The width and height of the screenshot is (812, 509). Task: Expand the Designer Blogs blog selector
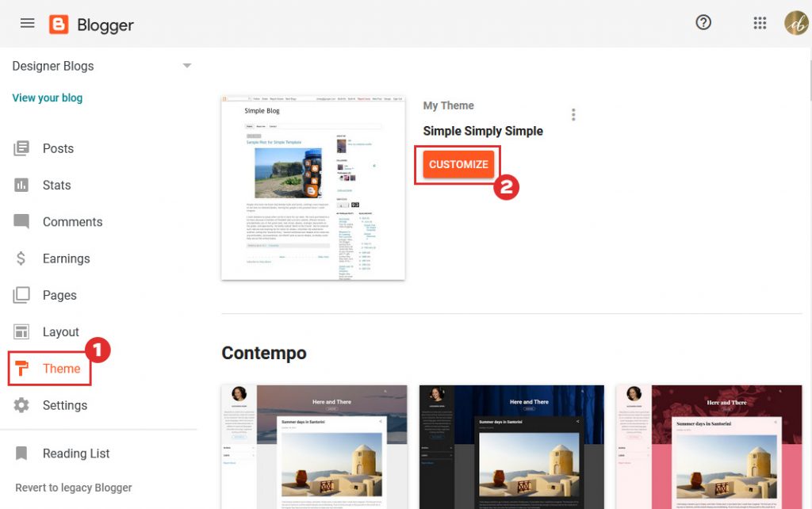click(187, 66)
